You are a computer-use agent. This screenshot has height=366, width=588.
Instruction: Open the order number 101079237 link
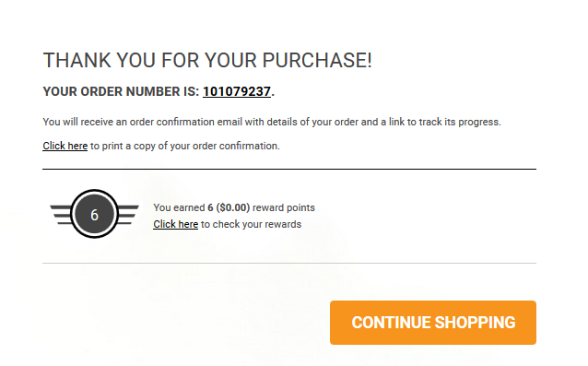pyautogui.click(x=237, y=91)
